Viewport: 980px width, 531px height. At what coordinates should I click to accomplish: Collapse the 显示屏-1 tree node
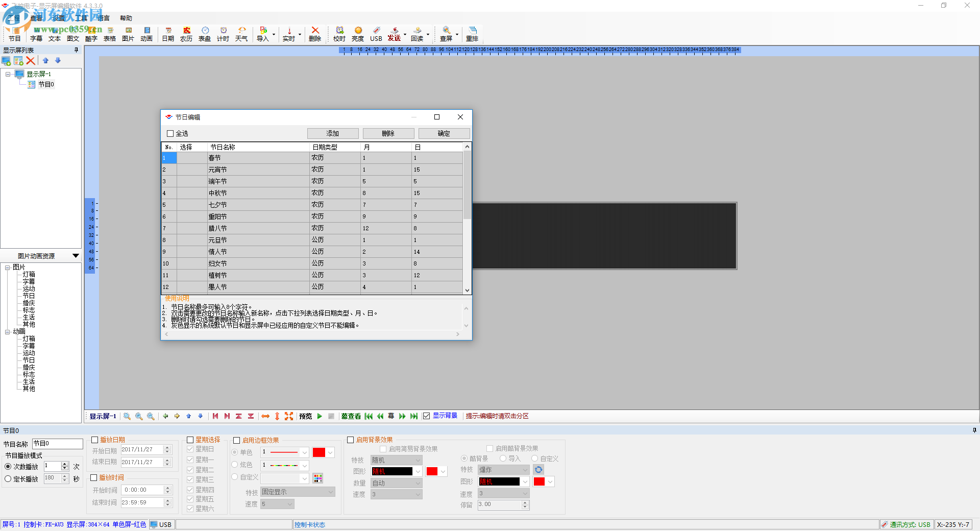(8, 74)
